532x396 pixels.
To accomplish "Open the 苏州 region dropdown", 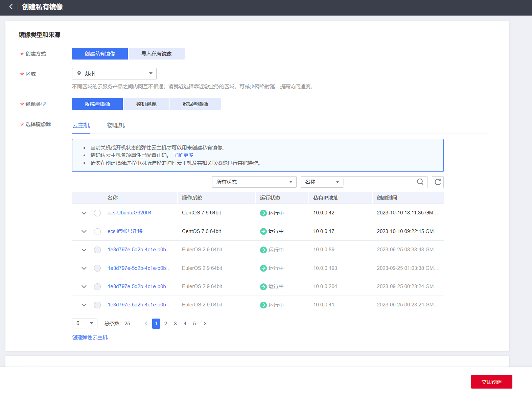I will tap(114, 74).
